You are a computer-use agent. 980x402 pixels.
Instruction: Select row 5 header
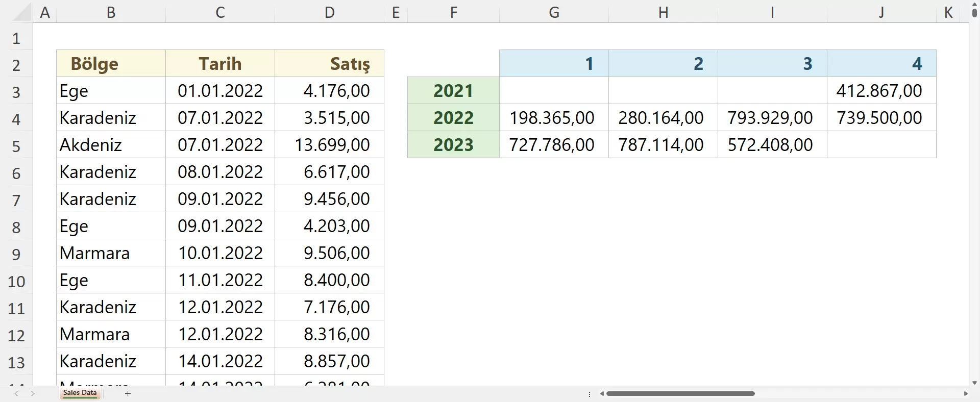[16, 146]
